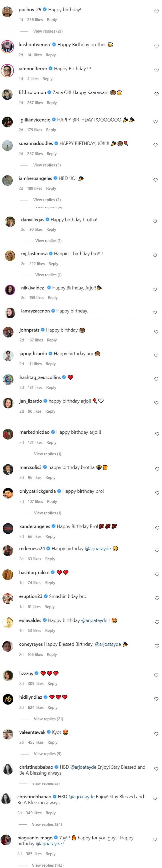Heart coneyreyes' Happy Blessed Birthday comment
The image size is (162, 868).
(157, 646)
